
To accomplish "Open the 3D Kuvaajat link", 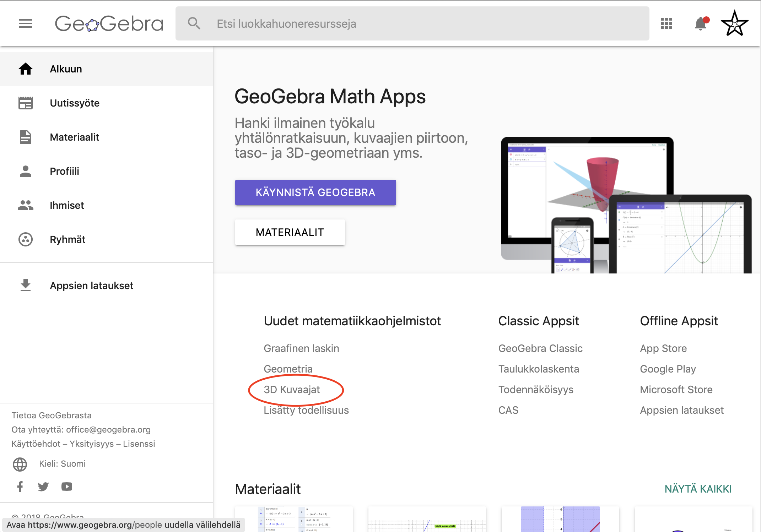I will coord(292,390).
